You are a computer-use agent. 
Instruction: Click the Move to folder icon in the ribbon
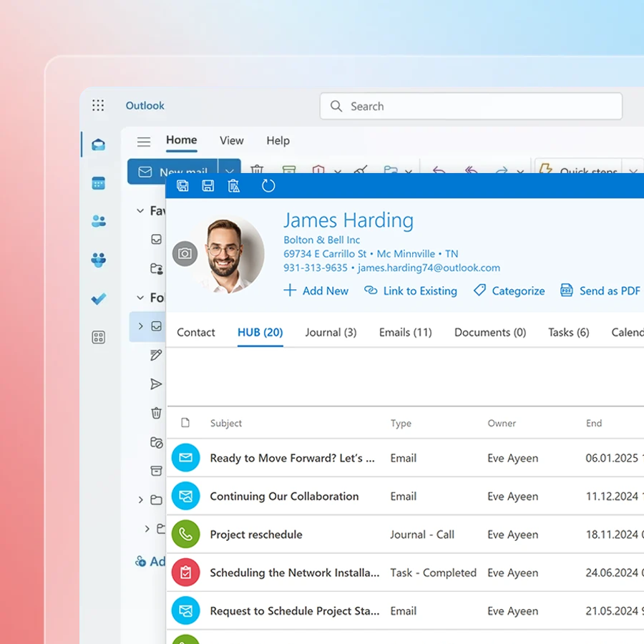coord(391,169)
